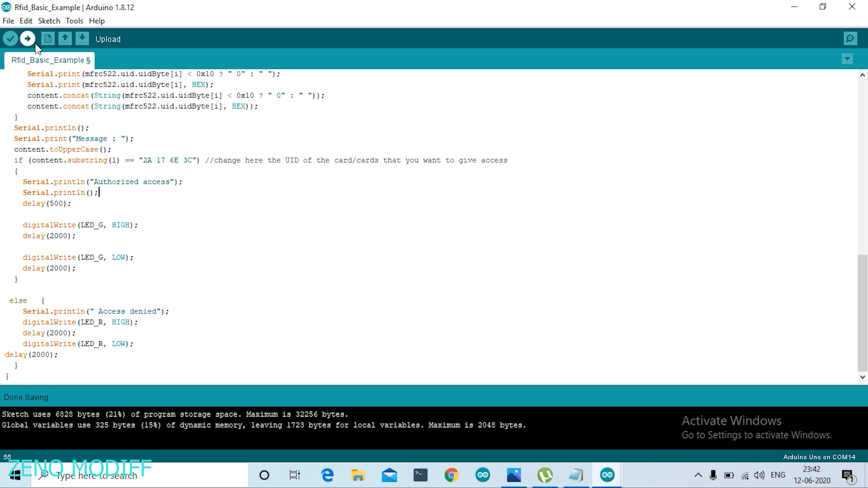Create a new sketch with New icon
The width and height of the screenshot is (868, 488).
tap(48, 39)
